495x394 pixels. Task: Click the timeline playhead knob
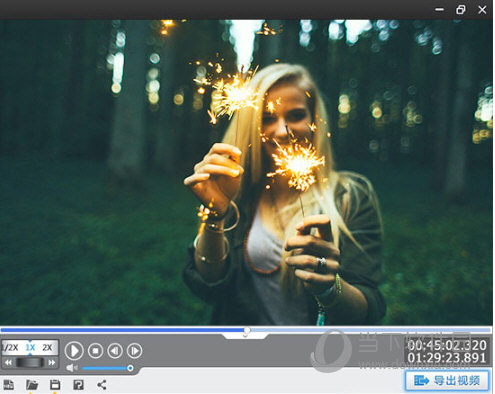pos(247,330)
